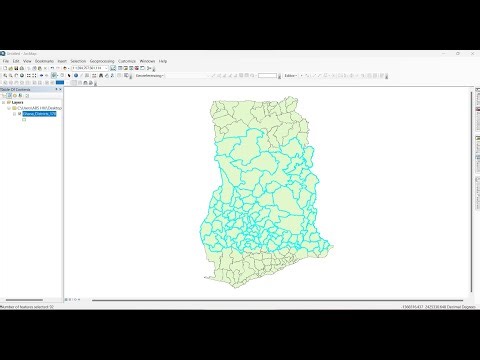Screen dimensions: 480x360
Task: Open the File menu
Action: [x=6, y=61]
